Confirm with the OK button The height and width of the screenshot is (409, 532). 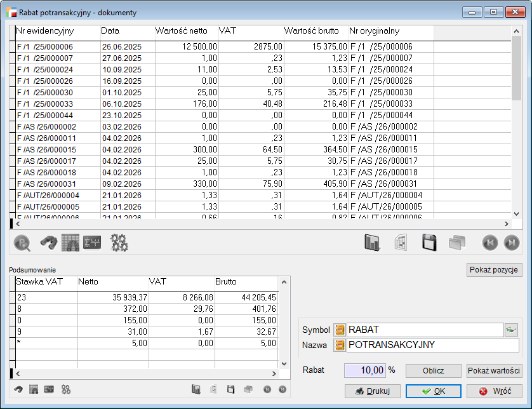[x=433, y=391]
